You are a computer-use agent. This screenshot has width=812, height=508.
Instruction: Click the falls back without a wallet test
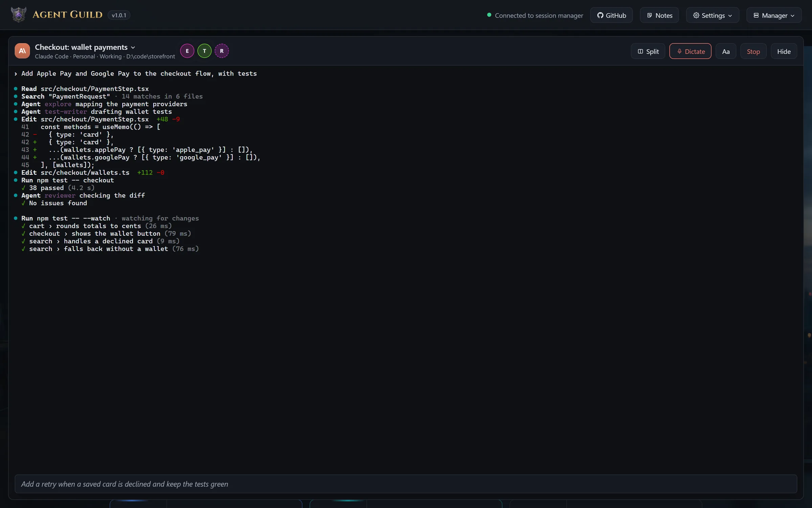pyautogui.click(x=110, y=249)
